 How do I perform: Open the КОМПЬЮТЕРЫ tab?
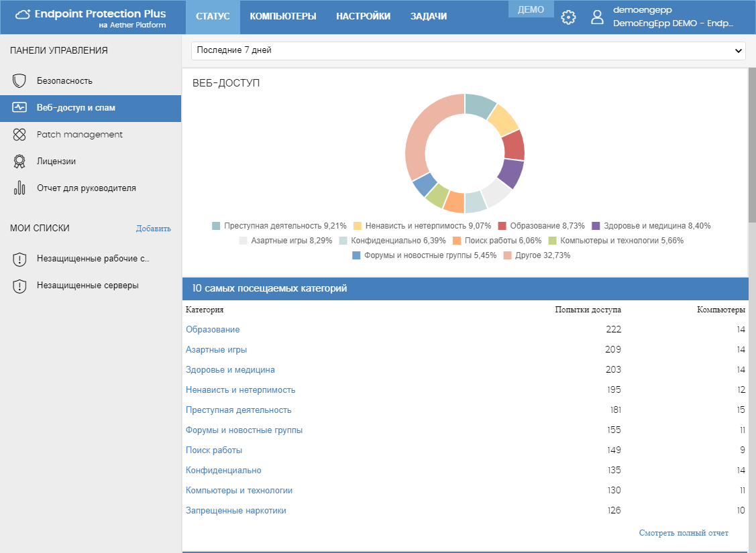tap(283, 17)
